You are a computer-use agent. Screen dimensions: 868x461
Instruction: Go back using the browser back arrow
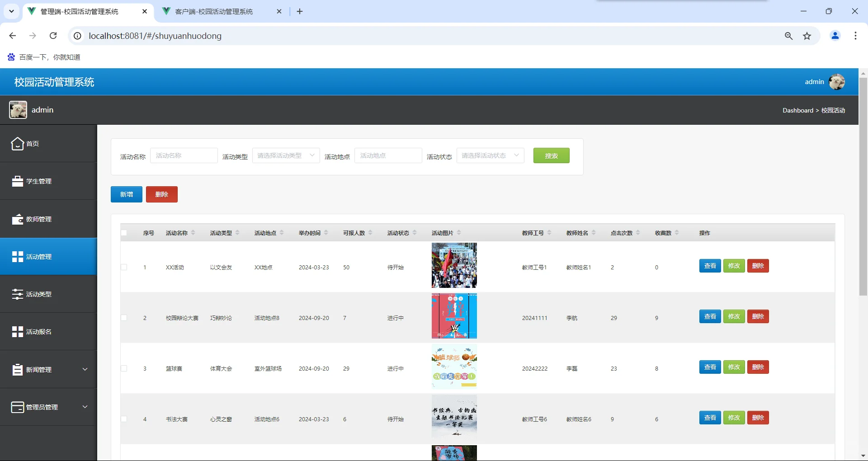13,36
